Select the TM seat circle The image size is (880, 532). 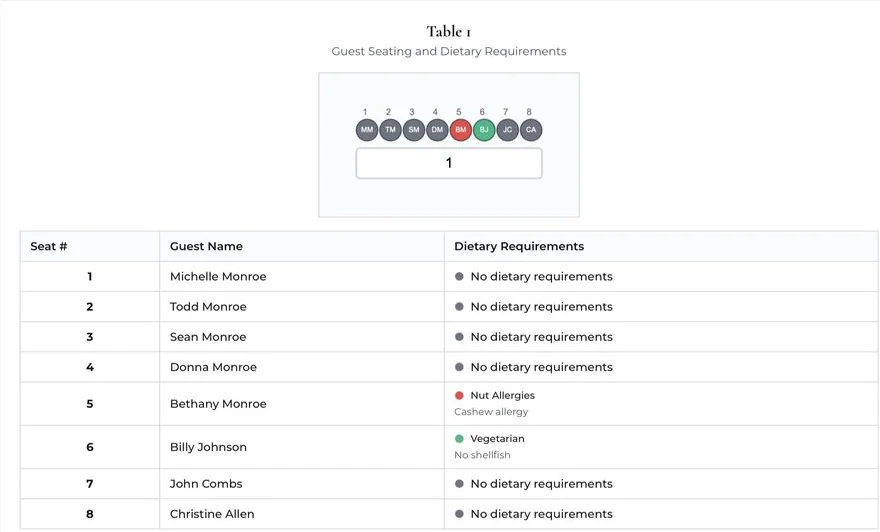pos(391,130)
